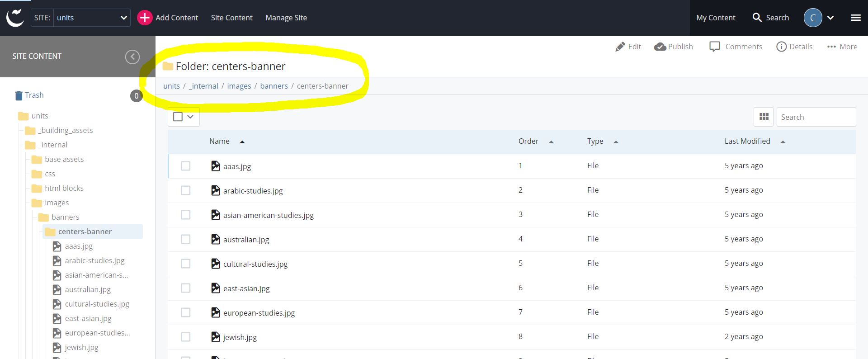Screen dimensions: 868x359
Task: Click aaas.jpg file icon in sidebar tree
Action: (x=57, y=246)
